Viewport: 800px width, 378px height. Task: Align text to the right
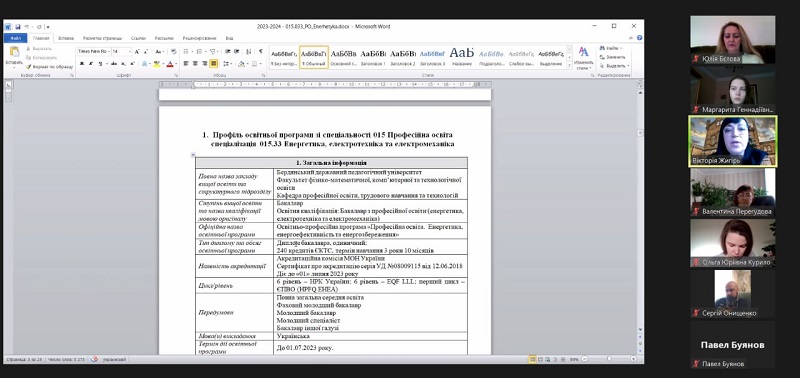[x=205, y=64]
